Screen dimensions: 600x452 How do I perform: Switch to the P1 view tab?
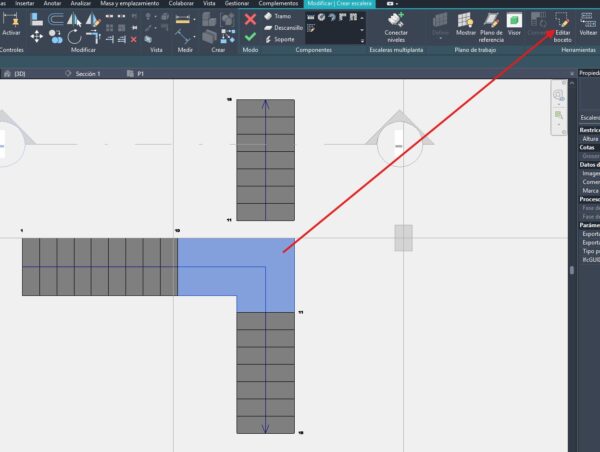tap(140, 73)
